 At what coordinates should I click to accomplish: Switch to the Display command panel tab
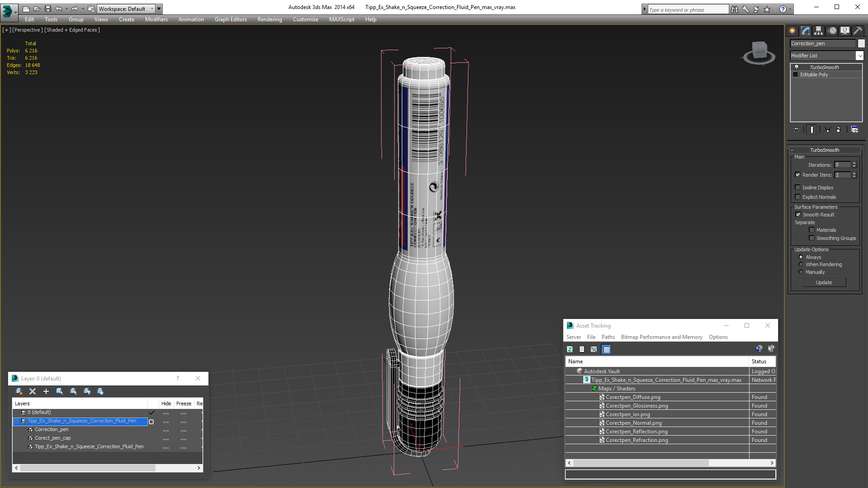[x=845, y=31]
